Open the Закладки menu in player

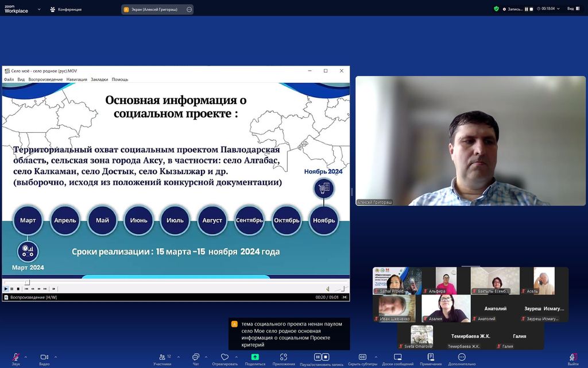pyautogui.click(x=99, y=79)
